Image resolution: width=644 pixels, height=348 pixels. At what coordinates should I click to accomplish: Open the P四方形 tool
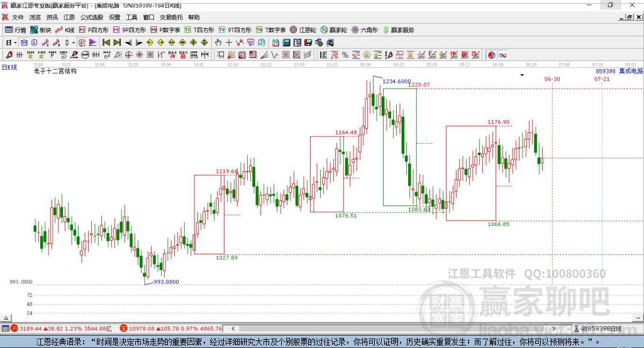94,30
